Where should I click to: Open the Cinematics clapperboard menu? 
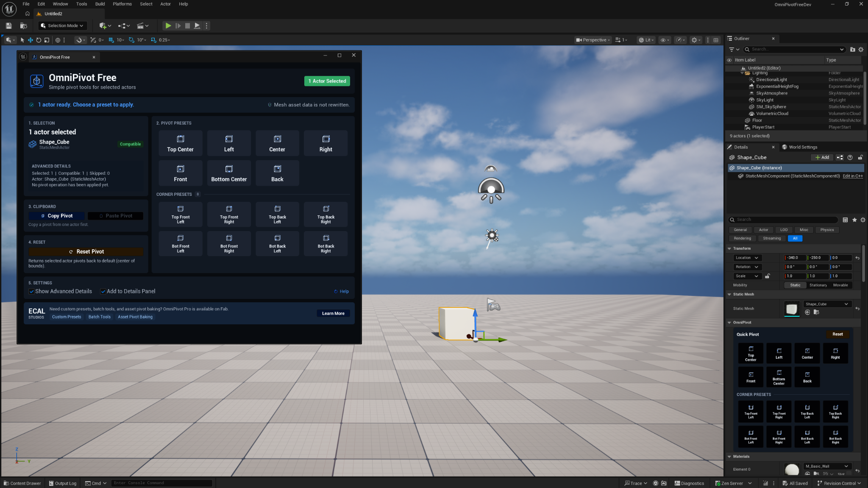143,26
